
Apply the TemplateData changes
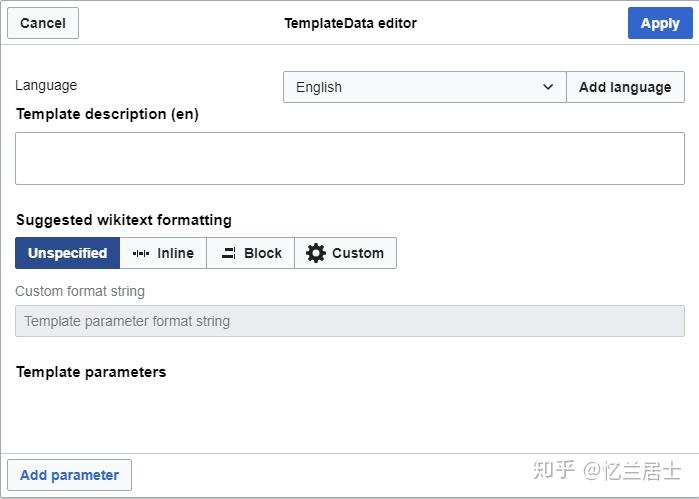[x=660, y=24]
